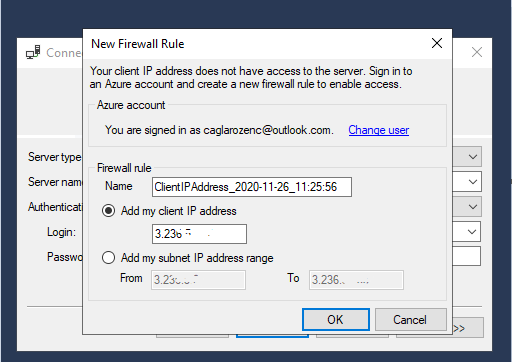This screenshot has width=512, height=362.
Task: Close the New Firewall Rule dialog
Action: [x=437, y=43]
